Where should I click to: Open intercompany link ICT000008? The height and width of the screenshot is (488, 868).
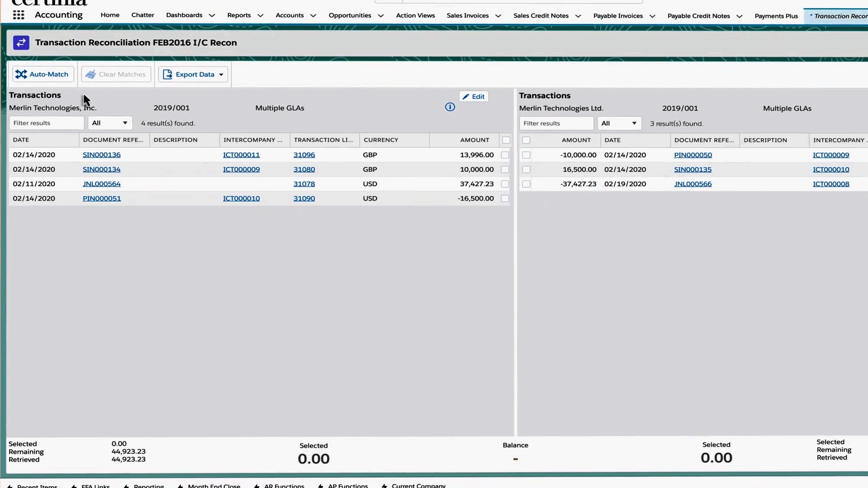(x=830, y=184)
